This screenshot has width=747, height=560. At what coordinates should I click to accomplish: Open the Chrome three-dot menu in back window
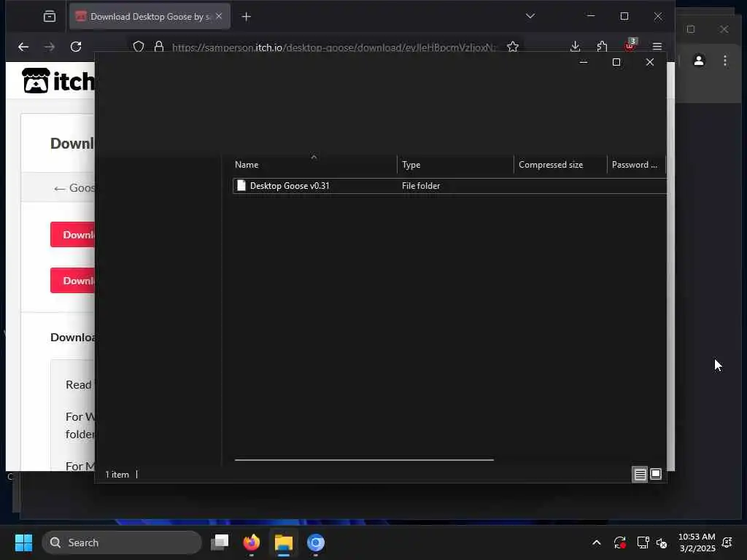725,61
